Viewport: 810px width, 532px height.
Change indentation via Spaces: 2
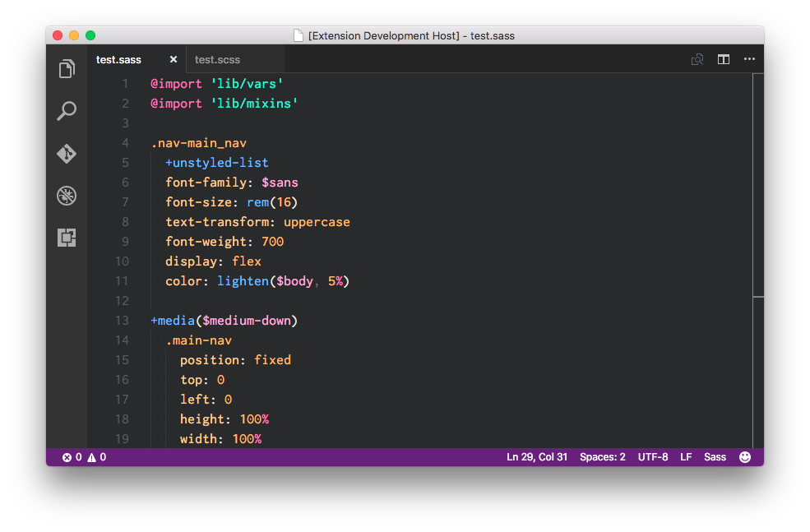pyautogui.click(x=603, y=457)
